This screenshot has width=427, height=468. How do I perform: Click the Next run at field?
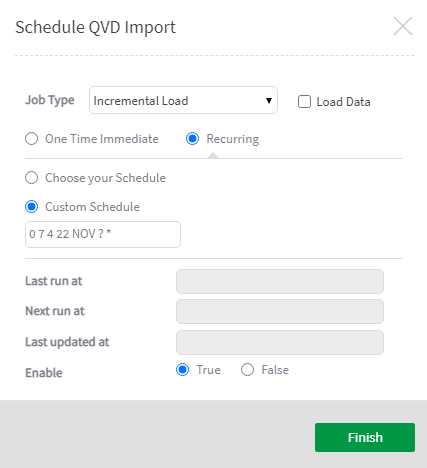[280, 311]
